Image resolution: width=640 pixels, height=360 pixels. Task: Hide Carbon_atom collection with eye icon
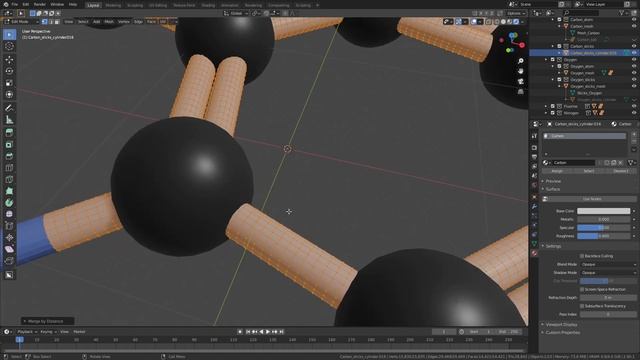pos(634,20)
